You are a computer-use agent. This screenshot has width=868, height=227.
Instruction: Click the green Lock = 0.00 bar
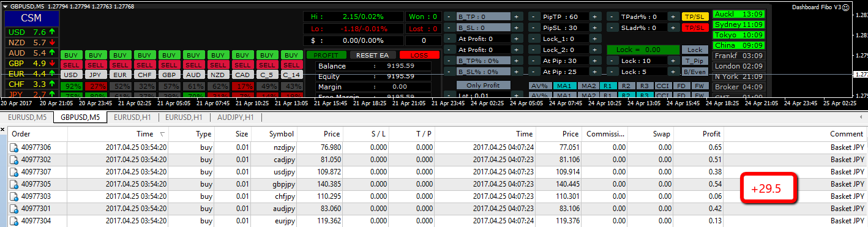tap(643, 50)
